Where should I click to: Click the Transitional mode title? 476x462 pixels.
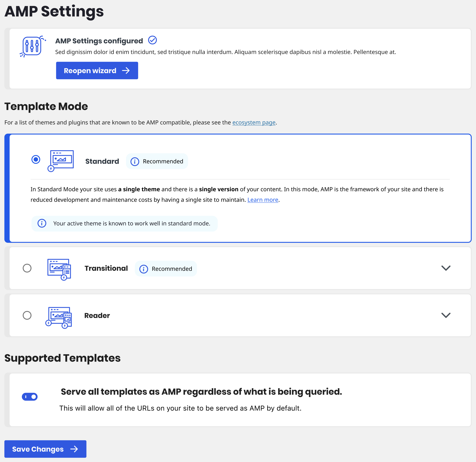(x=106, y=268)
